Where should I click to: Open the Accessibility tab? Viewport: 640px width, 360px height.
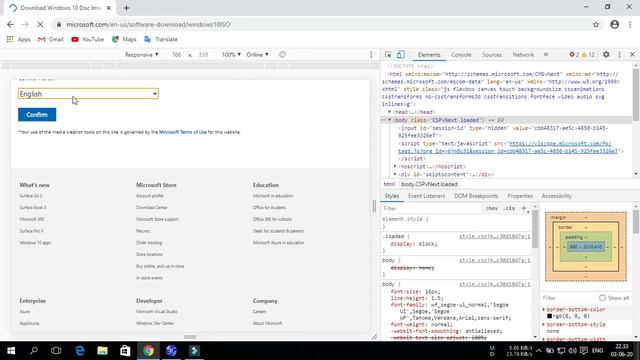[x=556, y=196]
